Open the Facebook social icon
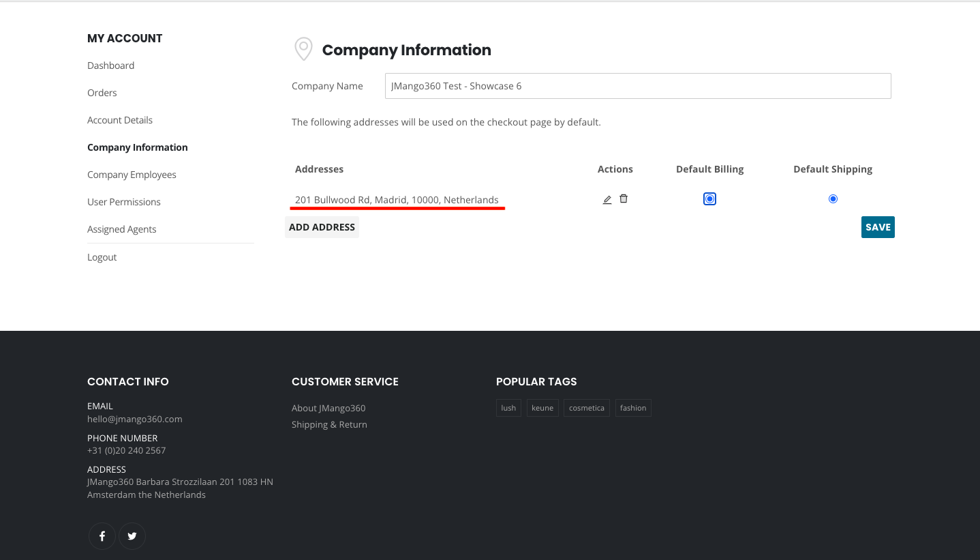 [102, 536]
